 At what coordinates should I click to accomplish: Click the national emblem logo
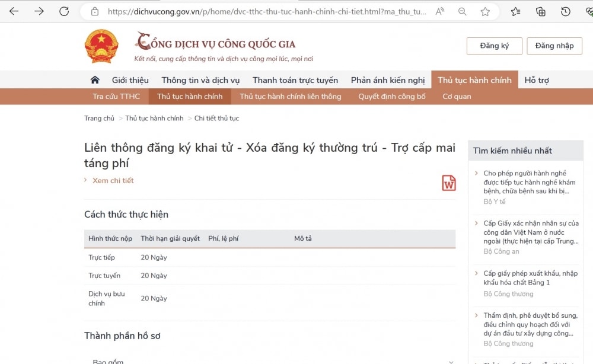101,46
